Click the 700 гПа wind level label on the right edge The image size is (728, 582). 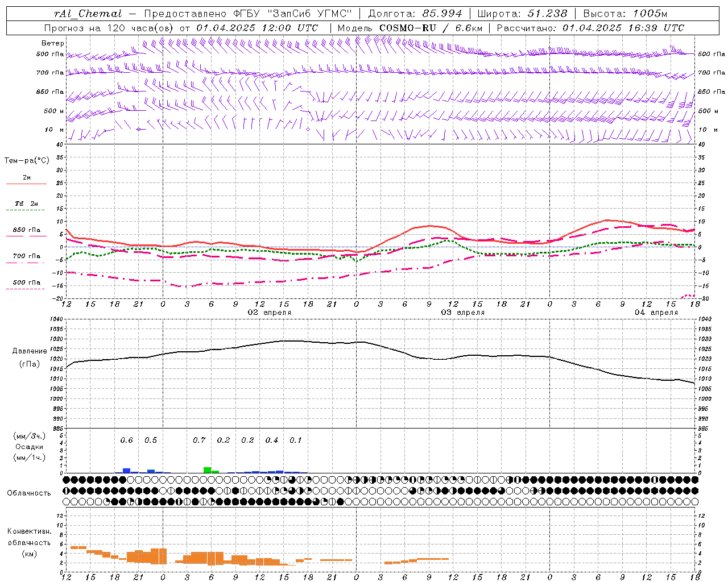click(x=712, y=73)
